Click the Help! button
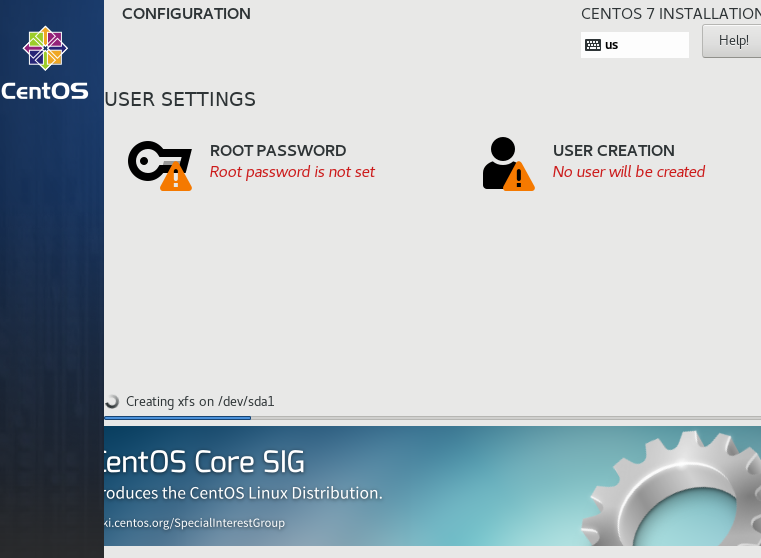This screenshot has height=558, width=761. (x=733, y=41)
